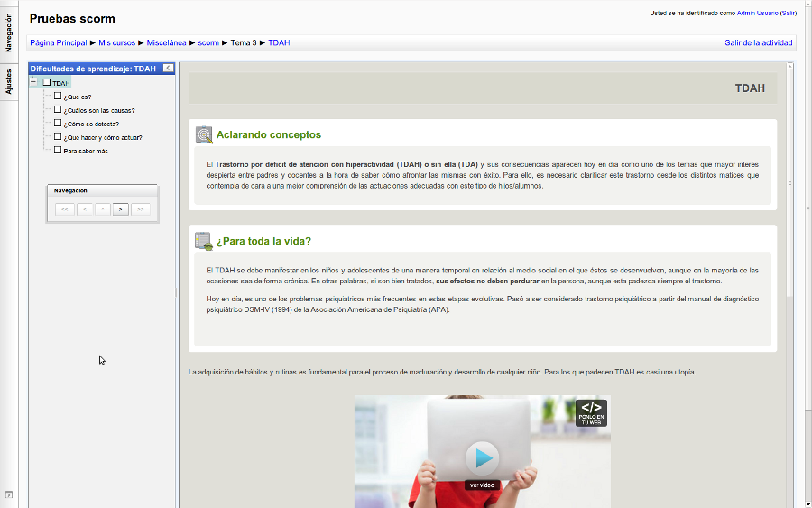Collapse the Dificultades de aprendizaje side panel
This screenshot has width=812, height=508.
[168, 69]
